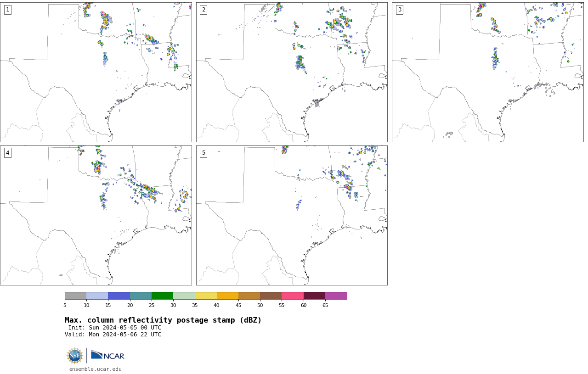Click the blue 15-20 dBZ swatch
The width and height of the screenshot is (588, 374).
(x=119, y=296)
